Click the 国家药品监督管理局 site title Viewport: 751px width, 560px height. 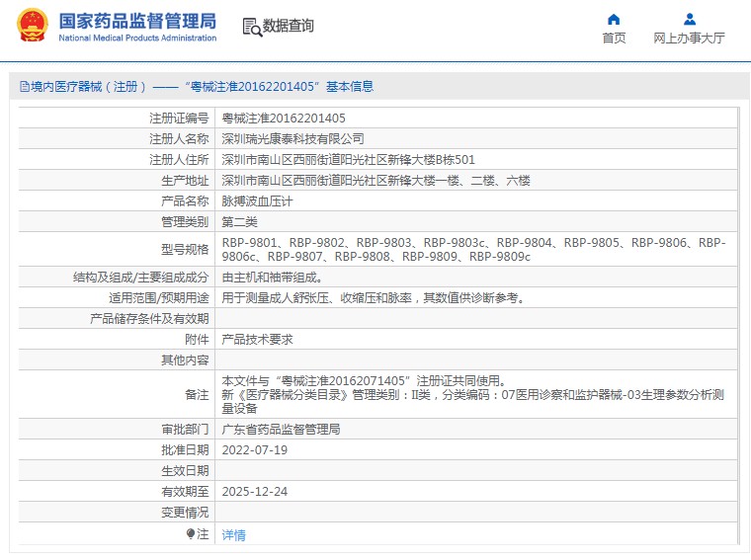[x=136, y=20]
